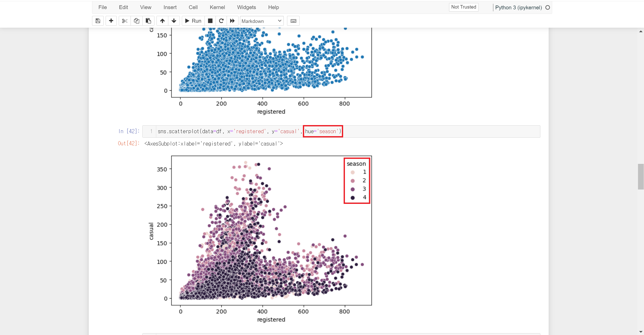Viewport: 644px width, 335px height.
Task: Copy selected cells icon
Action: tap(137, 21)
